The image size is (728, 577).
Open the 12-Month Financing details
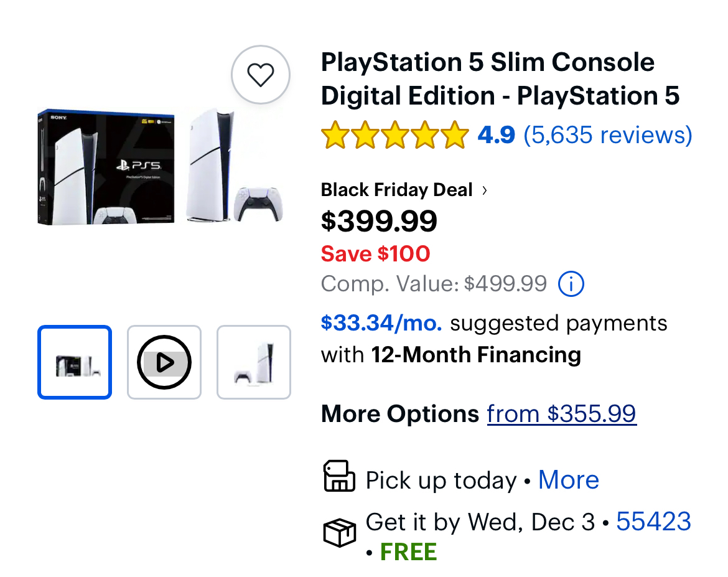(476, 355)
